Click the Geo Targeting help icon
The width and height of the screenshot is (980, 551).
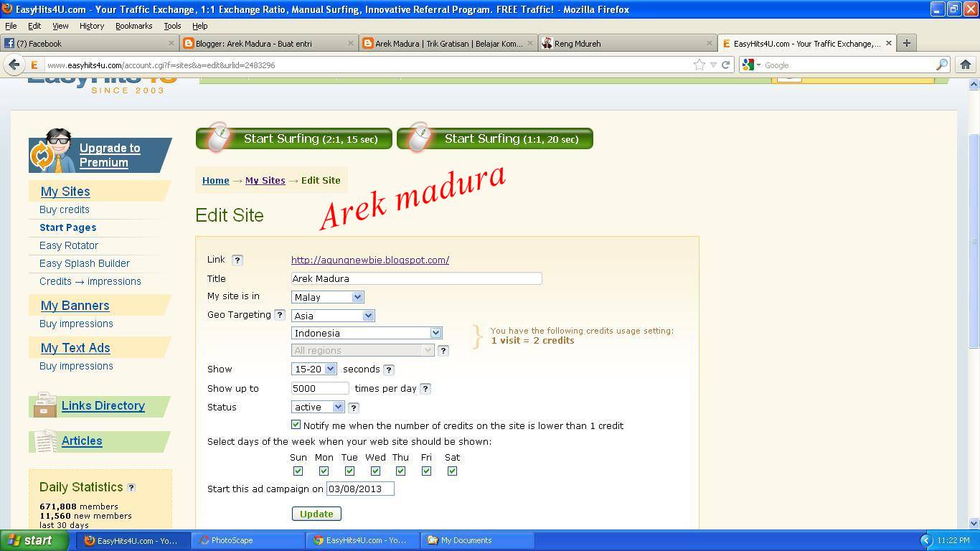[280, 315]
